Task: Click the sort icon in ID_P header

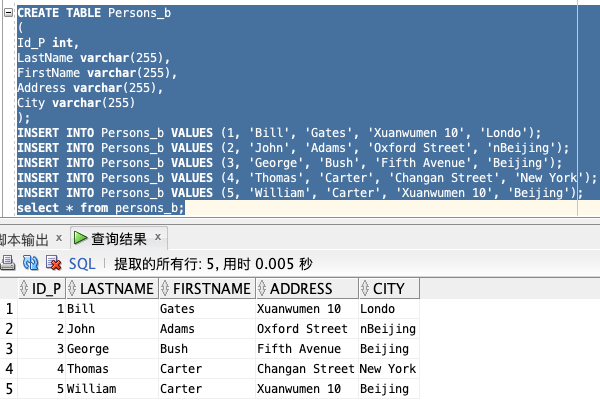Action: (x=24, y=289)
